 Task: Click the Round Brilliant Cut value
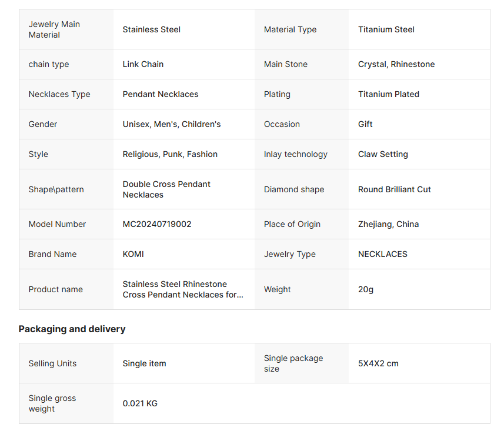click(395, 189)
